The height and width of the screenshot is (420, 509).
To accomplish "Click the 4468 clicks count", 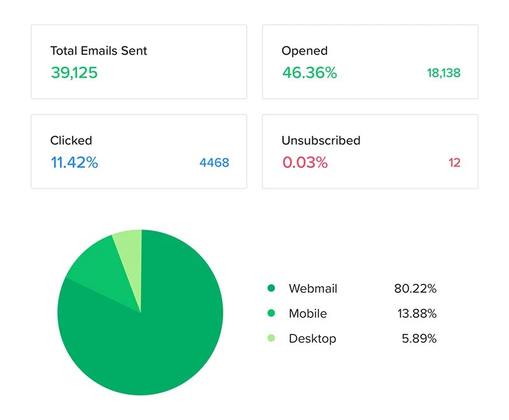I will (x=214, y=163).
